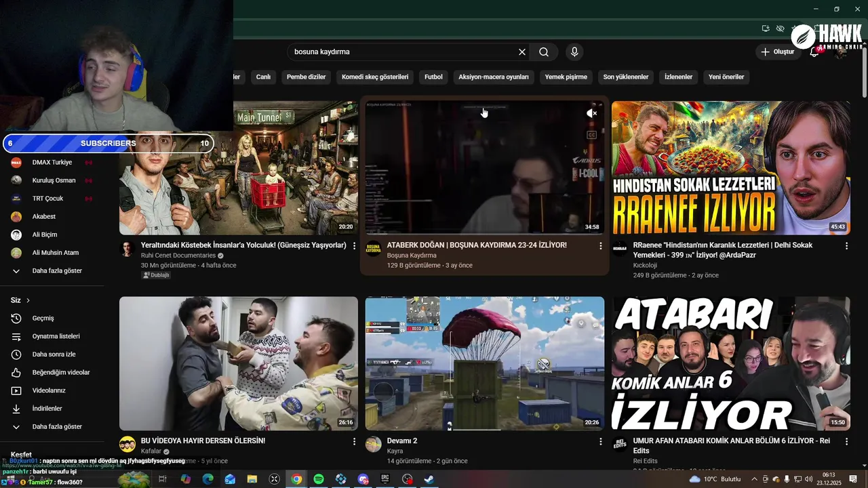Open more options for RRaenee Hindistan video
Viewport: 868px width, 488px height.
tap(846, 246)
